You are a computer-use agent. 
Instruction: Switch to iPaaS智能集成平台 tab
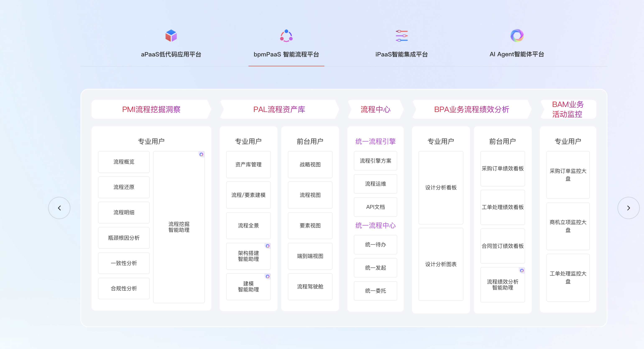pos(401,54)
